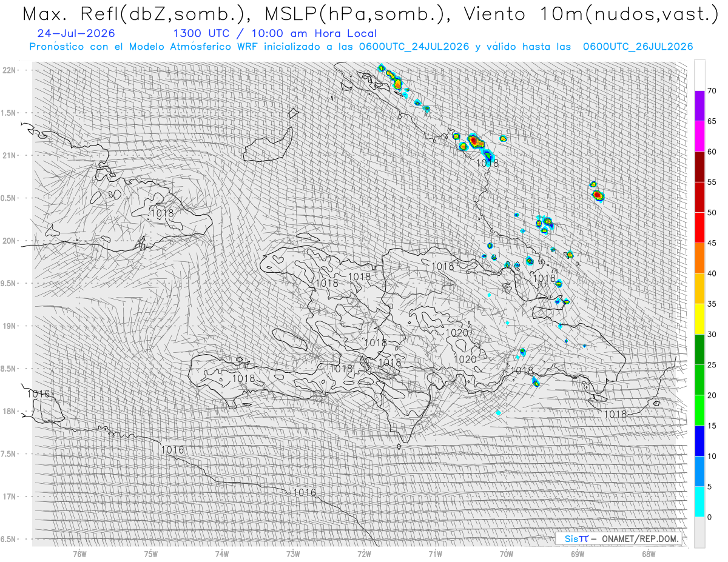The width and height of the screenshot is (728, 562).
Task: Click the yellow 30–35 dBZ color band
Action: 699,319
